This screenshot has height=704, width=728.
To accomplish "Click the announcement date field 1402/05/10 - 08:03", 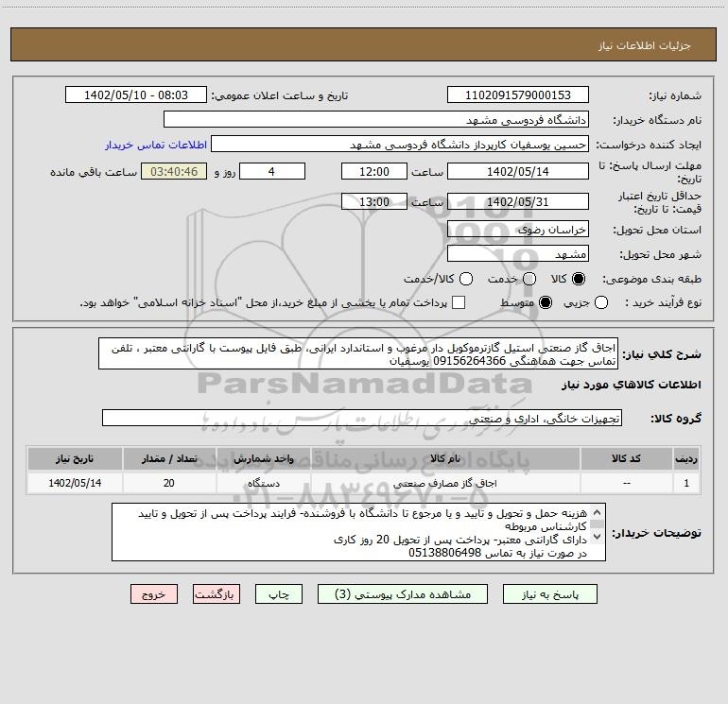I will tap(136, 95).
